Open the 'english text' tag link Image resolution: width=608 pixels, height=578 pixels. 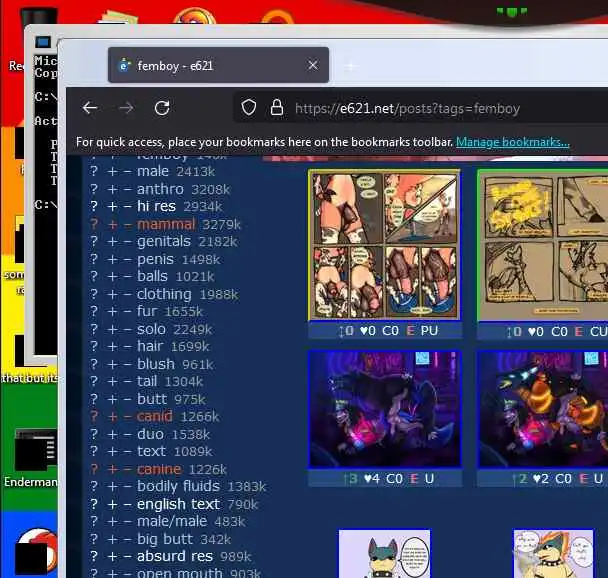click(178, 504)
